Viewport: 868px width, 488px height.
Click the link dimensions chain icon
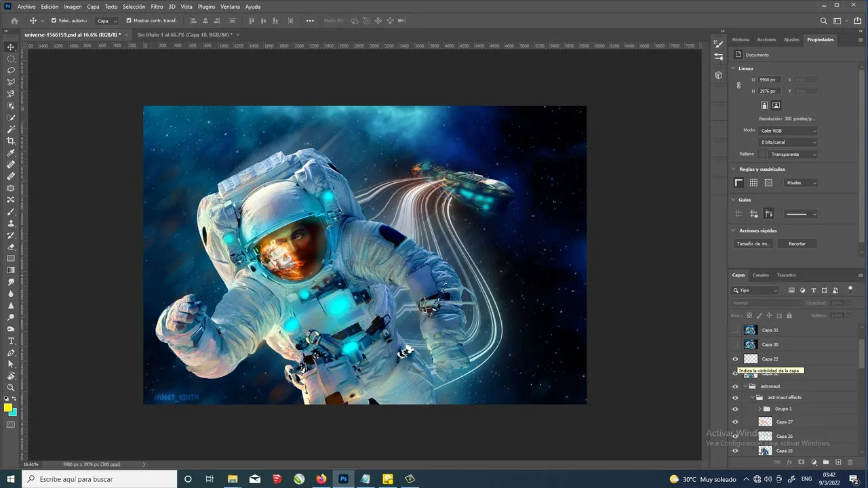[x=738, y=85]
